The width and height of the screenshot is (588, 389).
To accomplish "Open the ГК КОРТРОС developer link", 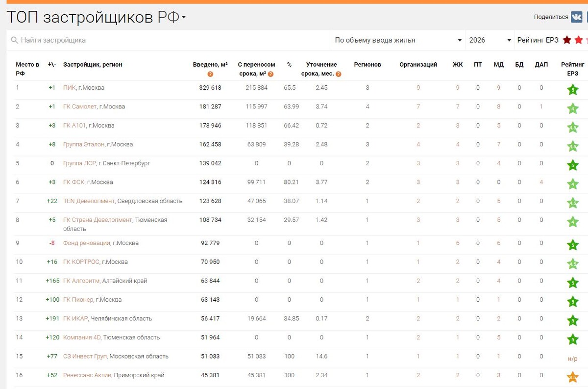I will (x=81, y=262).
